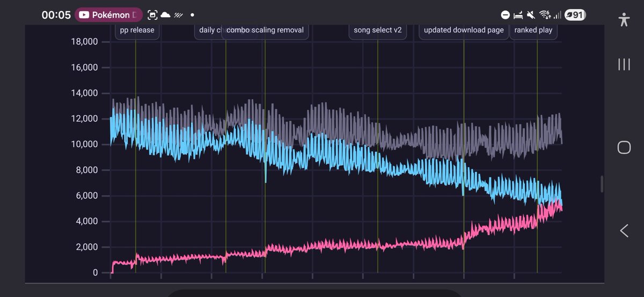Screen dimensions: 644x297
Task: Click the 16,000 y-axis label
Action: (84, 68)
